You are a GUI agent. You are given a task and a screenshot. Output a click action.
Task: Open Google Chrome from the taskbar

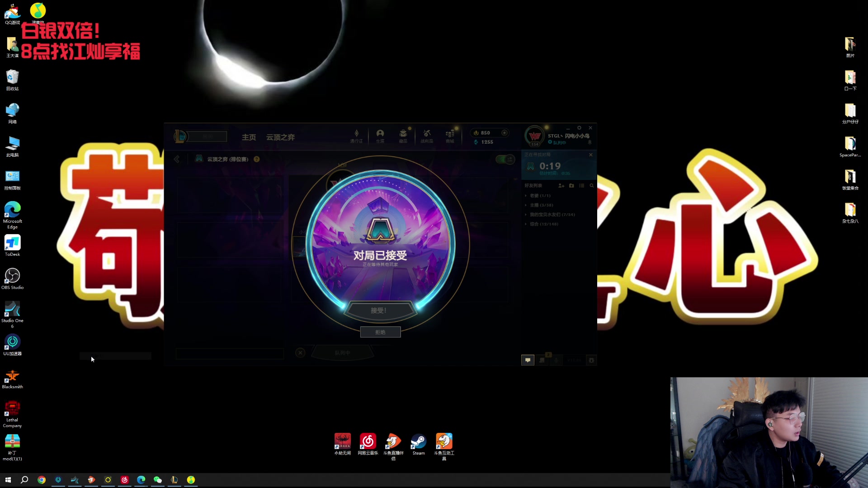[x=42, y=480]
